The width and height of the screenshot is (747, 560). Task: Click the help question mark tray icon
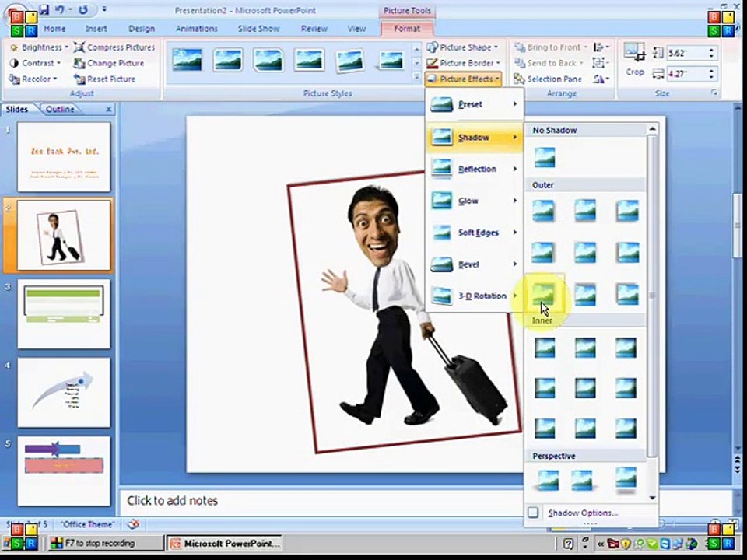click(x=568, y=544)
